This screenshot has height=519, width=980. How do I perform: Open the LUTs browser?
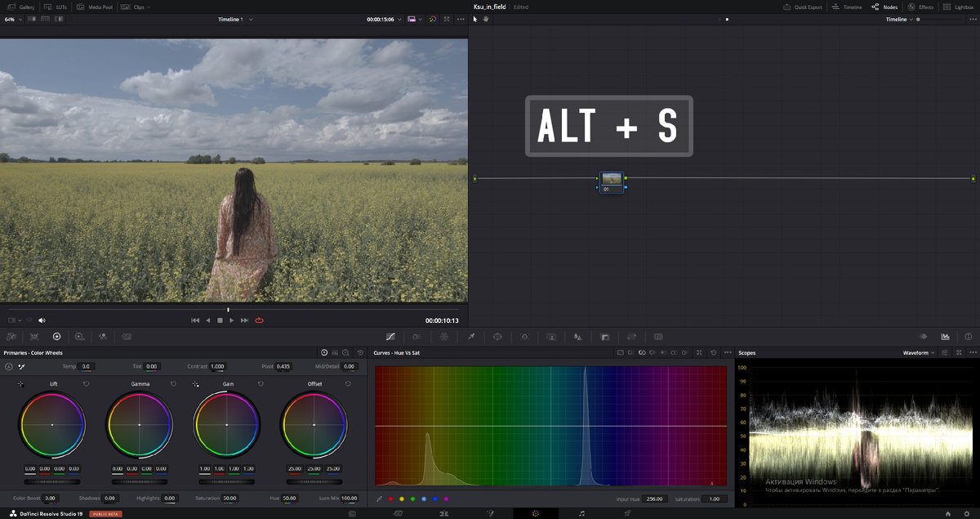56,7
